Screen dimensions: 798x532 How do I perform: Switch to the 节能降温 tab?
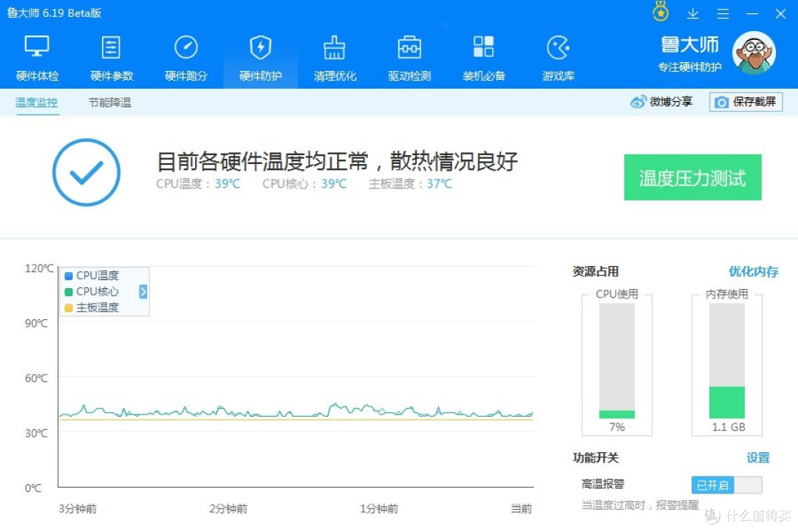pos(110,102)
